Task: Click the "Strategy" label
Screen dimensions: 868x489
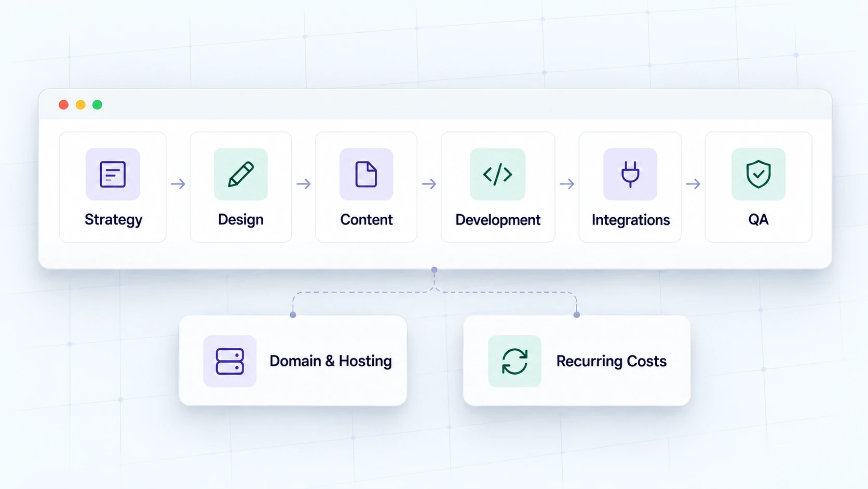Action: [113, 220]
